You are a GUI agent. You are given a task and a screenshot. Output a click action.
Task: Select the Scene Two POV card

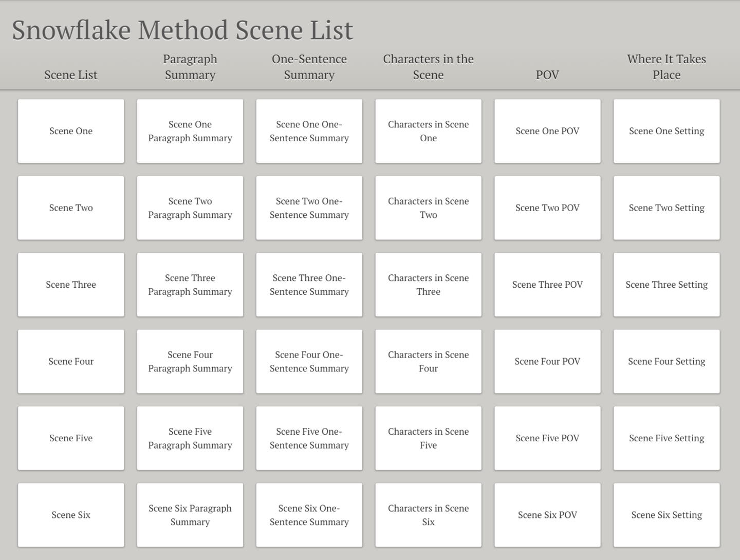coord(548,208)
